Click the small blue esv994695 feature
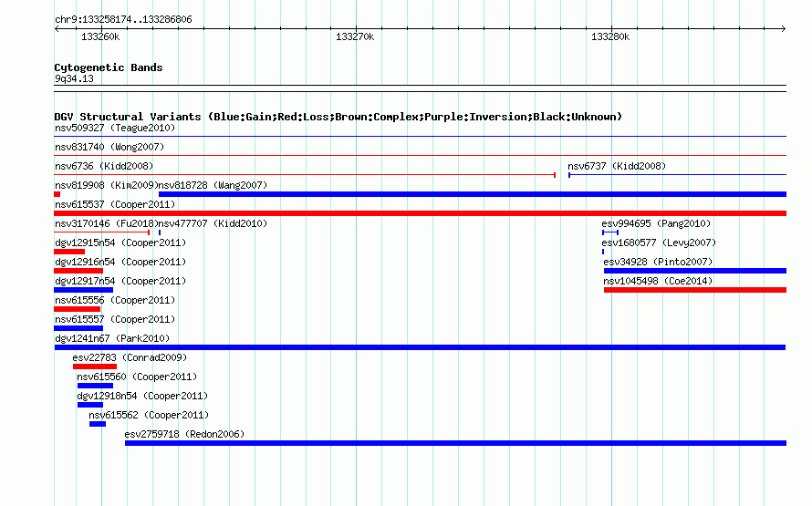This screenshot has height=506, width=812. pos(610,232)
